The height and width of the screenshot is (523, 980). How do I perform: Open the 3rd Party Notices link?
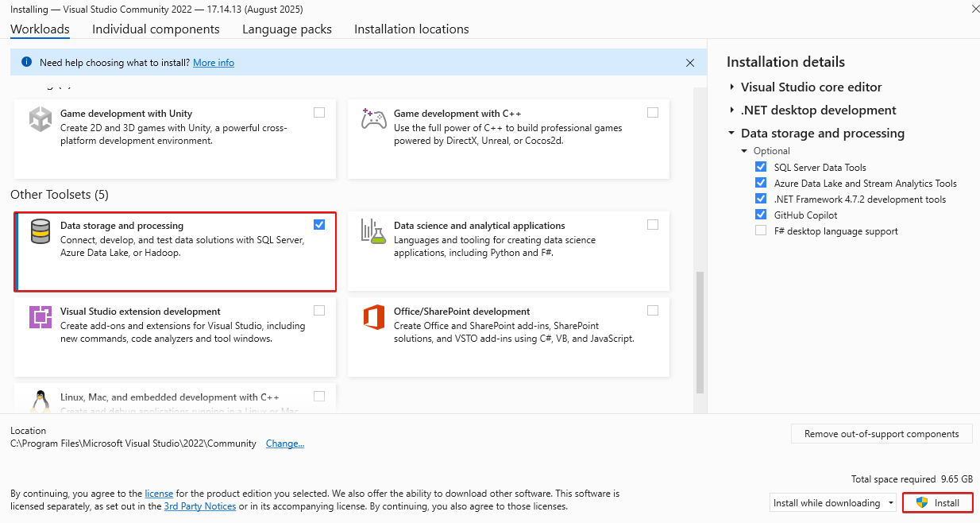tap(199, 506)
